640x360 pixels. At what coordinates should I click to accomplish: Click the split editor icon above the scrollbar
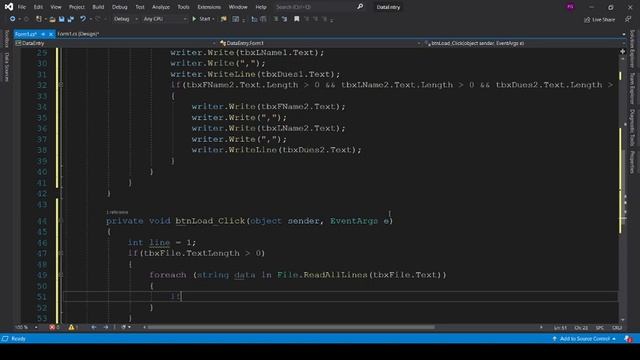tap(622, 52)
